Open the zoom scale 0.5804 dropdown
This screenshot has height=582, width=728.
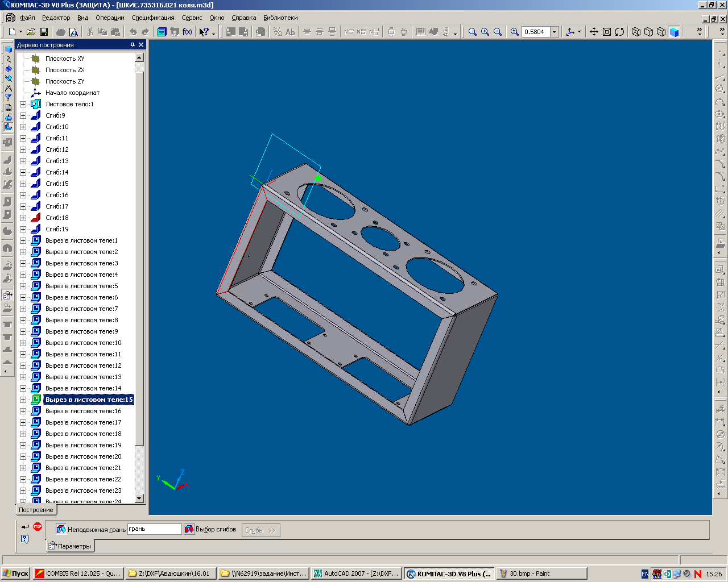(x=554, y=32)
